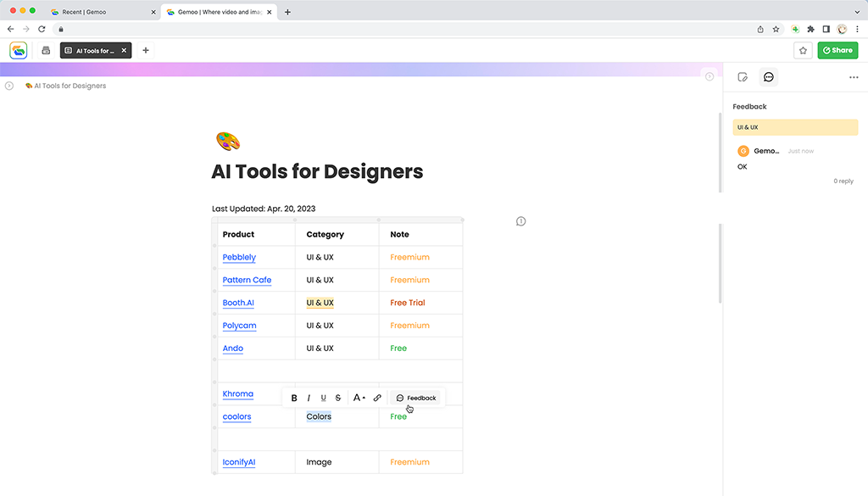This screenshot has height=496, width=868.
Task: Apply underline formatting in floating toolbar
Action: click(323, 398)
